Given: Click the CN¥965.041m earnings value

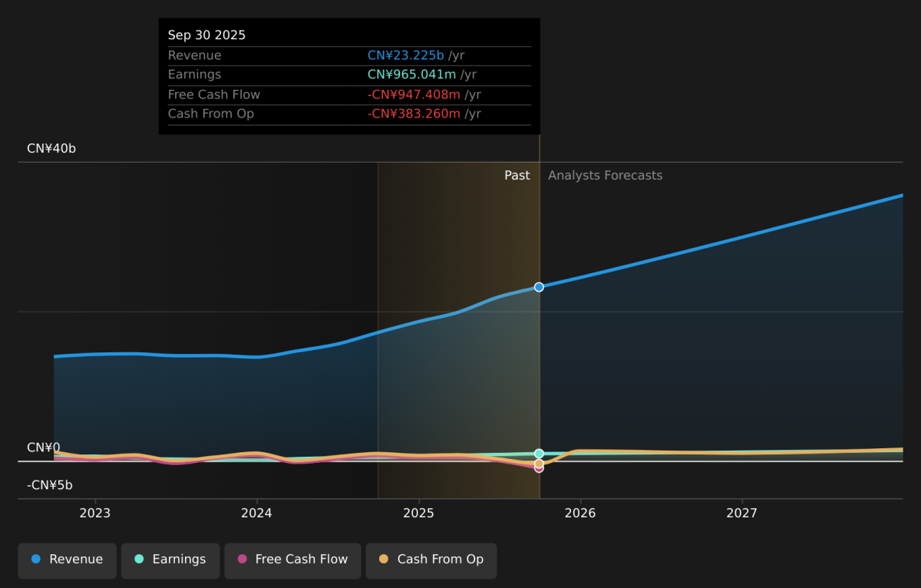Looking at the screenshot, I should 412,74.
